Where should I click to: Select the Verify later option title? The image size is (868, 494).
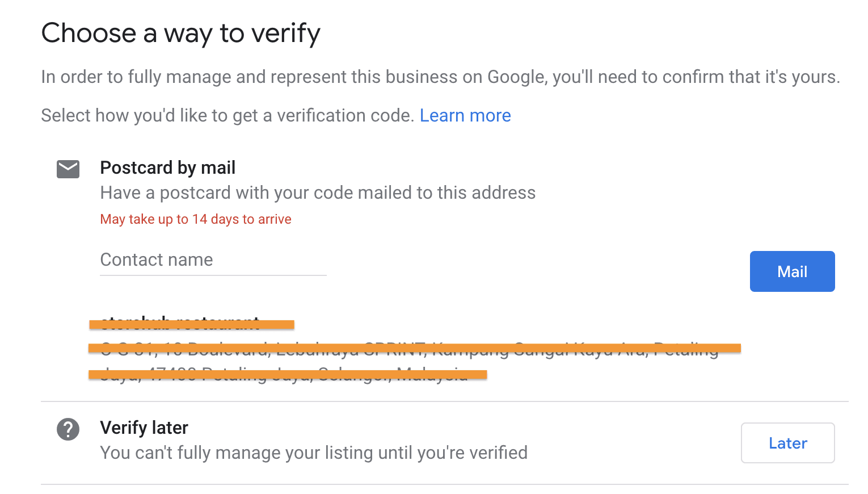point(144,428)
